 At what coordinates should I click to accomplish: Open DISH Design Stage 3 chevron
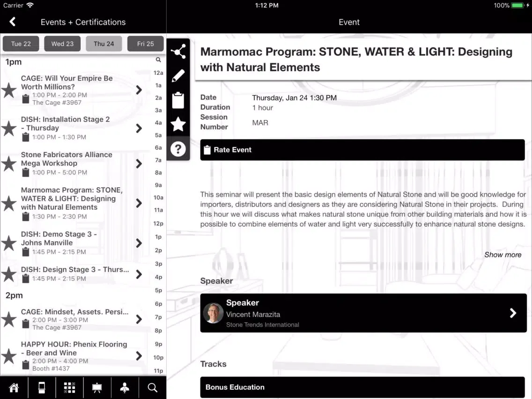click(139, 274)
